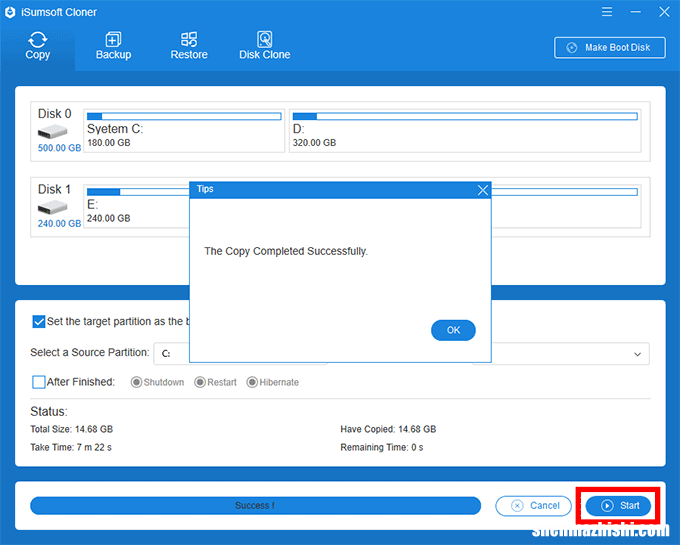Click the D: partition usage bar
680x545 pixels.
[x=465, y=116]
